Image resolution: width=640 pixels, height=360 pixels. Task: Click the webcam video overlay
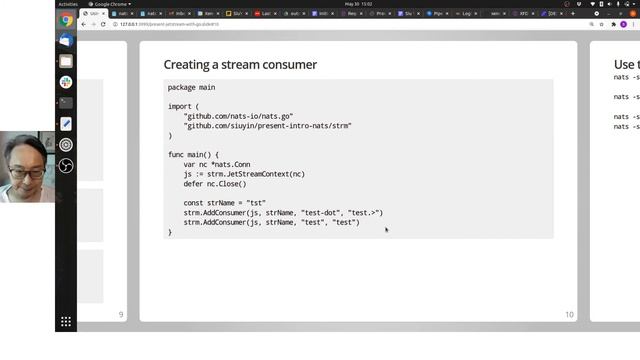click(27, 167)
